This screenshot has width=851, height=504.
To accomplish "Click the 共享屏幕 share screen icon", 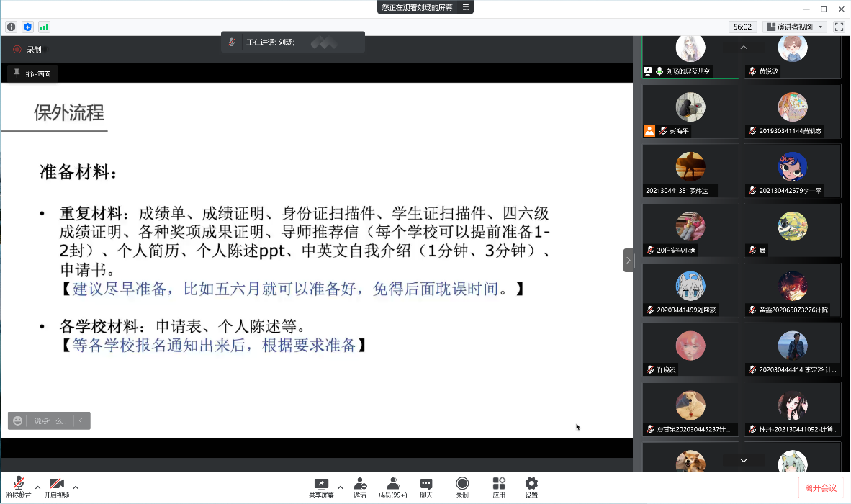I will coord(321,486).
